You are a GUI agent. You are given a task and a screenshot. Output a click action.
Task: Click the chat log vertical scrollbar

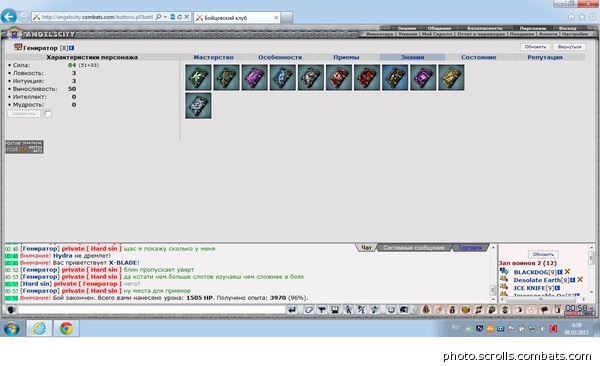[493, 273]
